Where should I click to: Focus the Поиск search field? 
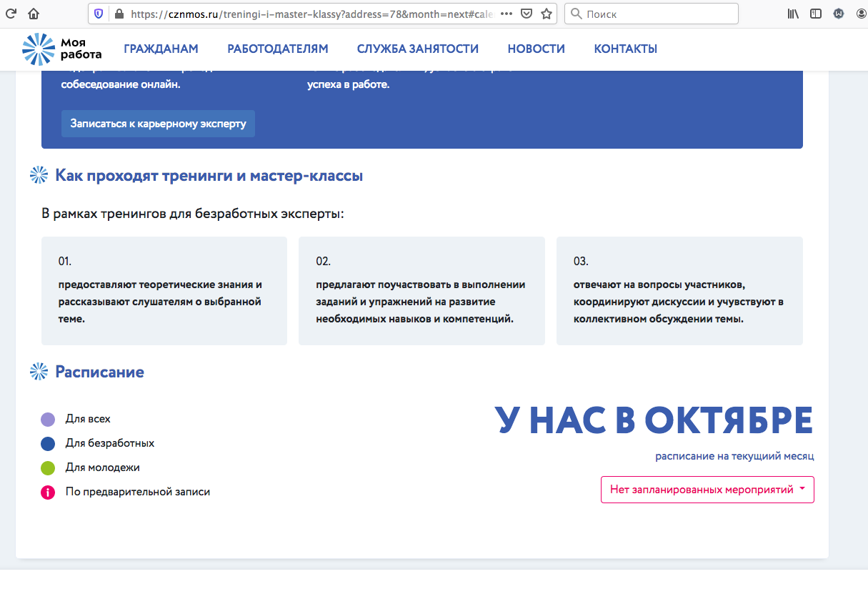(651, 14)
